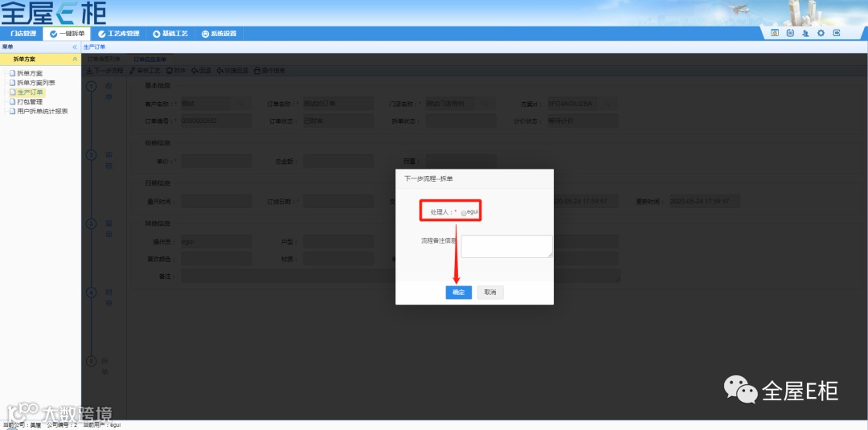Click the 快捷回退 toolbar button
868x430 pixels.
[x=232, y=71]
